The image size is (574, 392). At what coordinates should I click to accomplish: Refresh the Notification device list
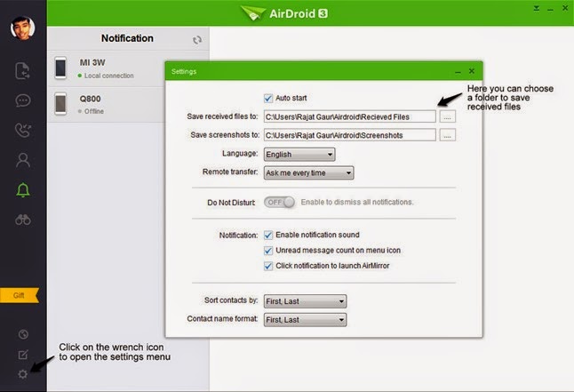point(197,40)
